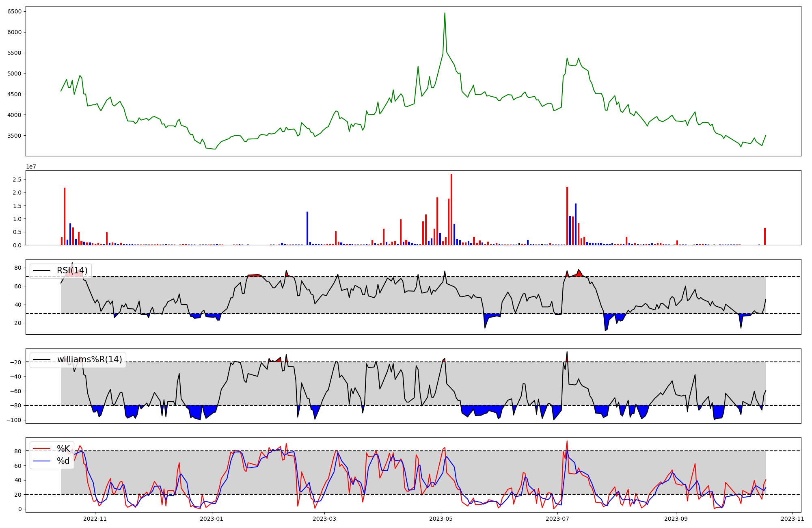This screenshot has width=812, height=528.
Task: Click the 1e7 scale label above volume axis
Action: point(32,167)
